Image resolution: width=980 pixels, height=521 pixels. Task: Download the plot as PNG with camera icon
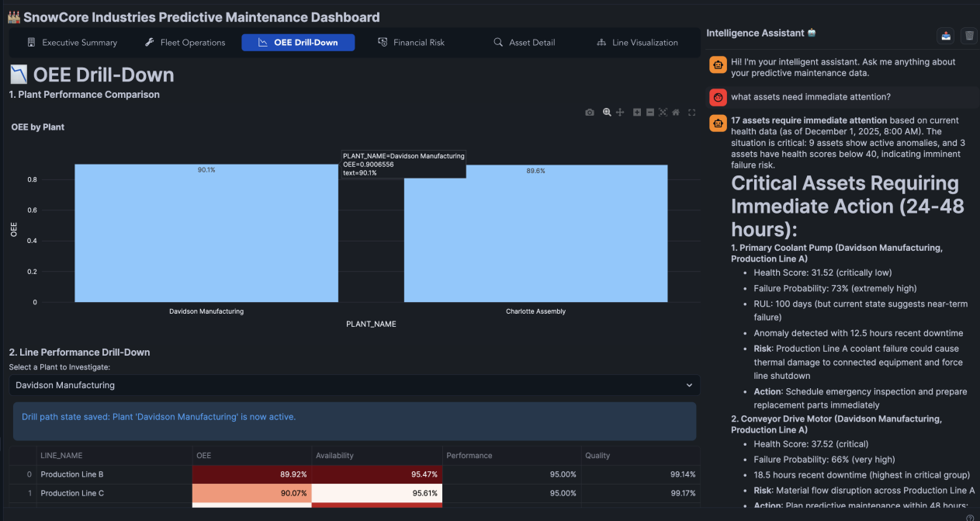[x=590, y=113]
